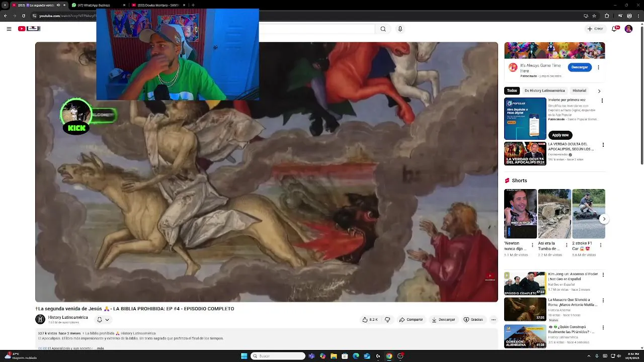Click the taskbar Buscar search box

click(x=278, y=356)
